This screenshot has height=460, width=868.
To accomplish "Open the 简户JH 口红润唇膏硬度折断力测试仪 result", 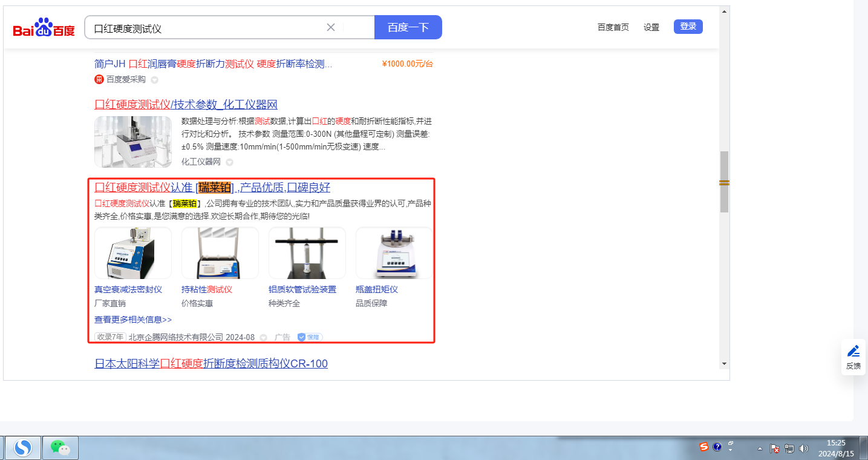I will pos(214,64).
